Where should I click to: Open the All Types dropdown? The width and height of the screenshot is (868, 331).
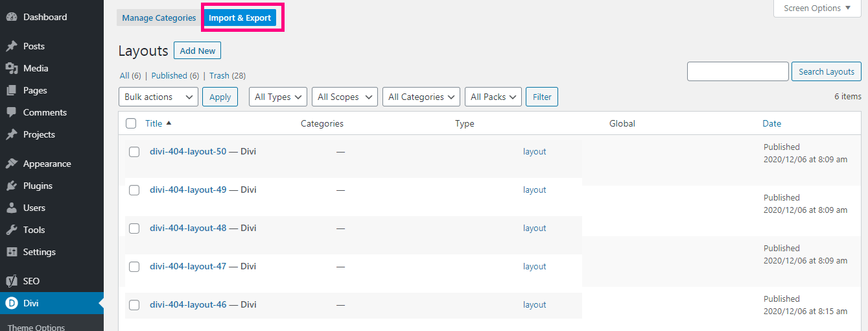(278, 97)
